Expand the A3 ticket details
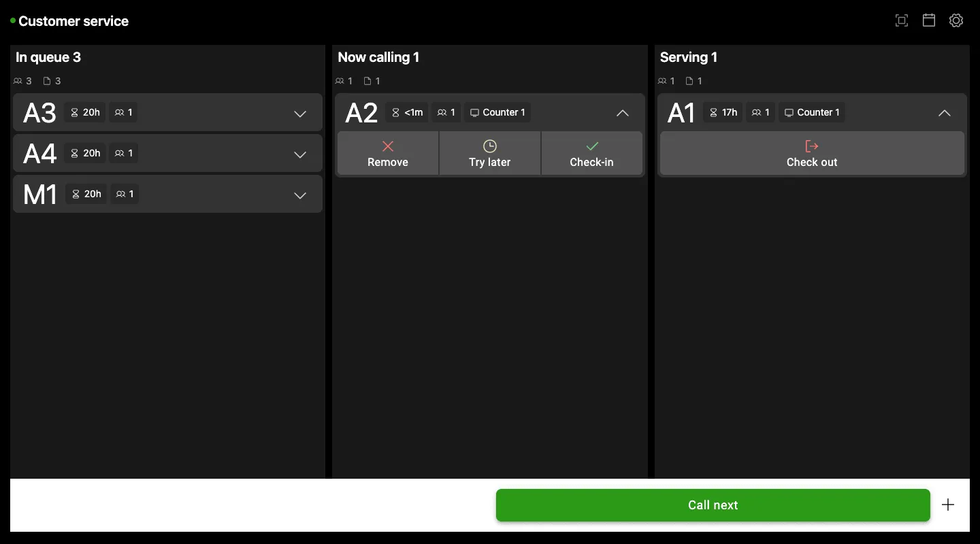980x544 pixels. tap(300, 114)
